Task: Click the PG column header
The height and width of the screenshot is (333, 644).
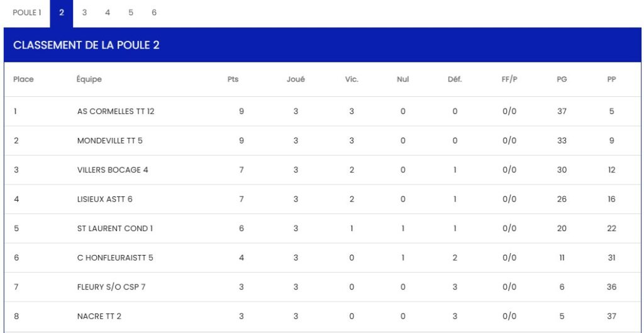Action: pos(562,79)
